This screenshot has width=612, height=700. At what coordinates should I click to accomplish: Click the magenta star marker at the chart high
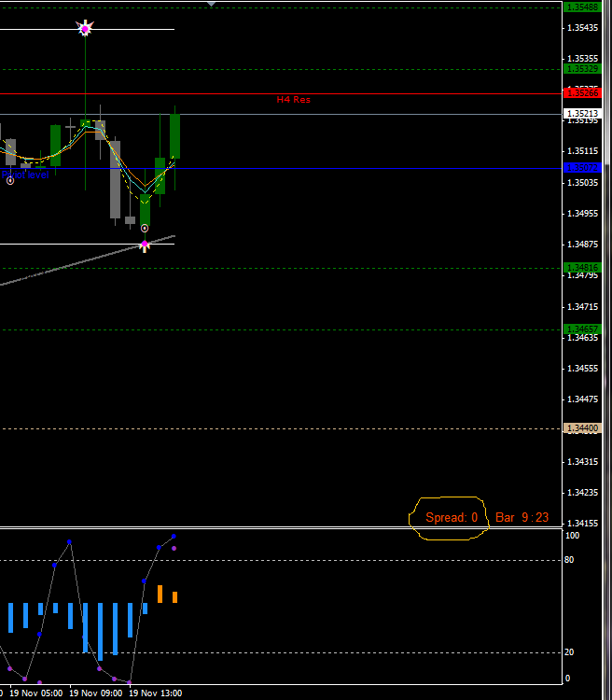[85, 29]
